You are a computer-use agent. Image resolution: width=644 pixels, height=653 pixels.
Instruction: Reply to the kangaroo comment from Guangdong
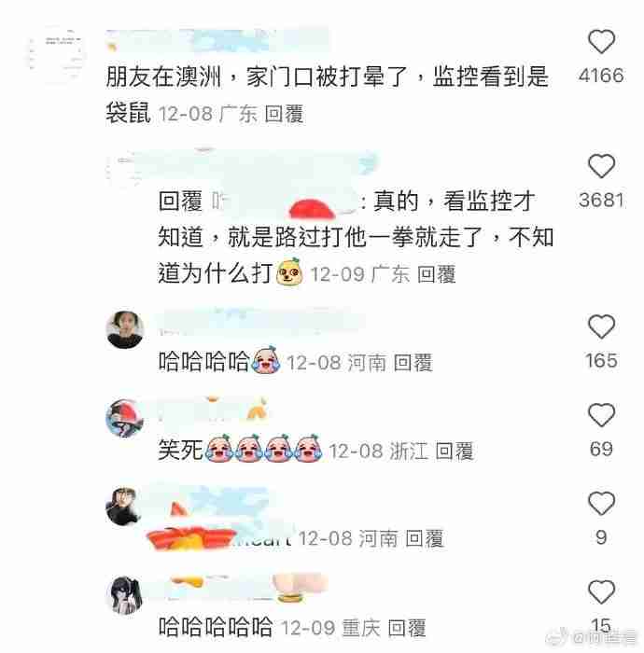click(x=284, y=114)
